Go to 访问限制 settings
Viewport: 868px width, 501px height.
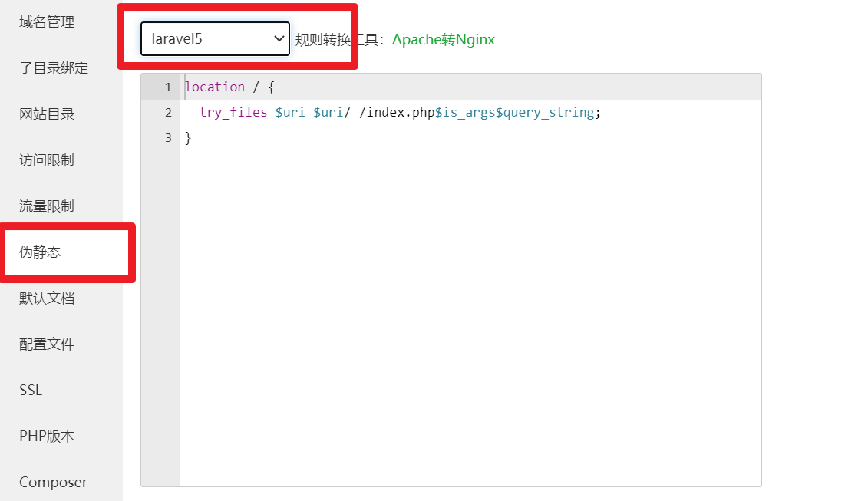click(x=47, y=160)
